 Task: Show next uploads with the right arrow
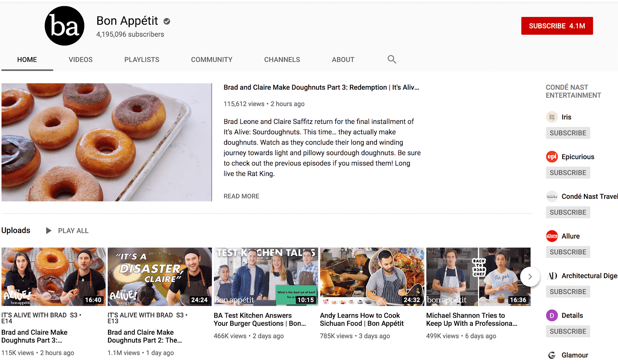click(530, 276)
